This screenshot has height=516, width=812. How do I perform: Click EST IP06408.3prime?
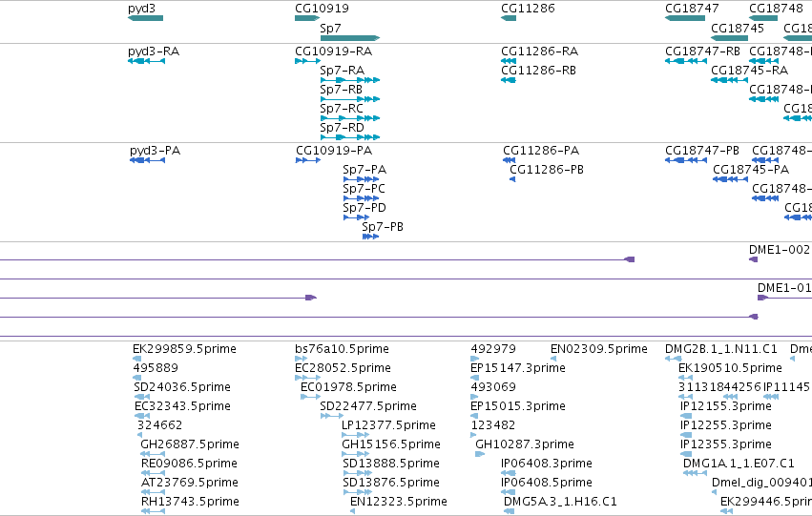pyautogui.click(x=509, y=474)
